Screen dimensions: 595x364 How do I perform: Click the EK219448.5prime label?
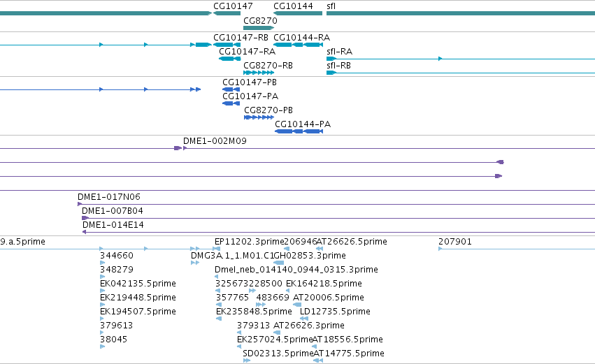coord(138,298)
